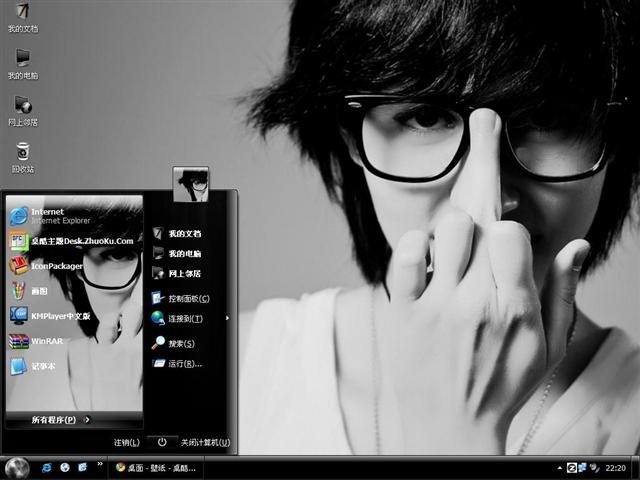Click the globe browser icon in quick launch

(64, 467)
